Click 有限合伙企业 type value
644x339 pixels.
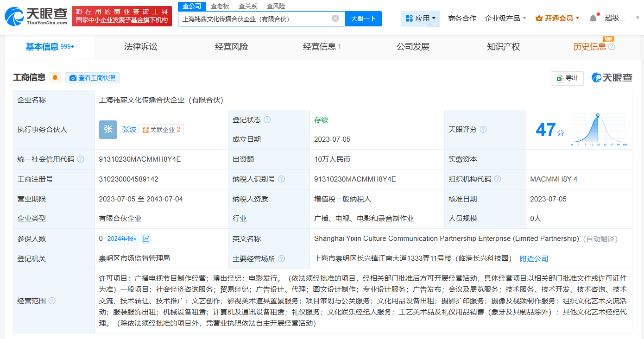120,219
